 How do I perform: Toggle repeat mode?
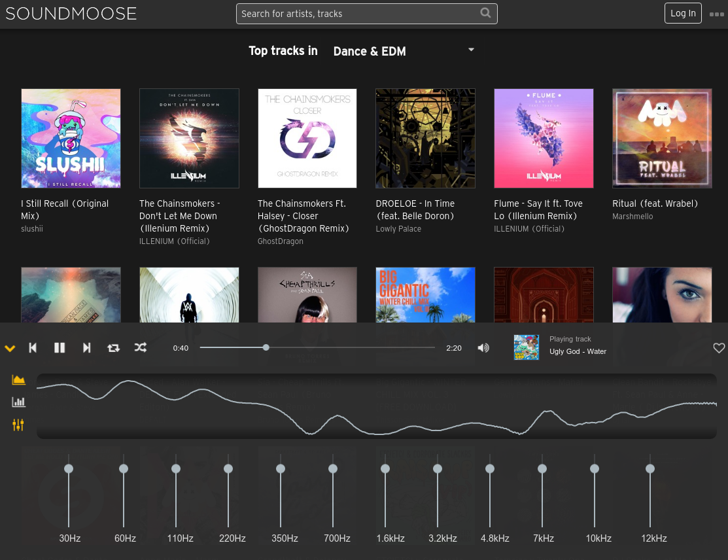113,348
